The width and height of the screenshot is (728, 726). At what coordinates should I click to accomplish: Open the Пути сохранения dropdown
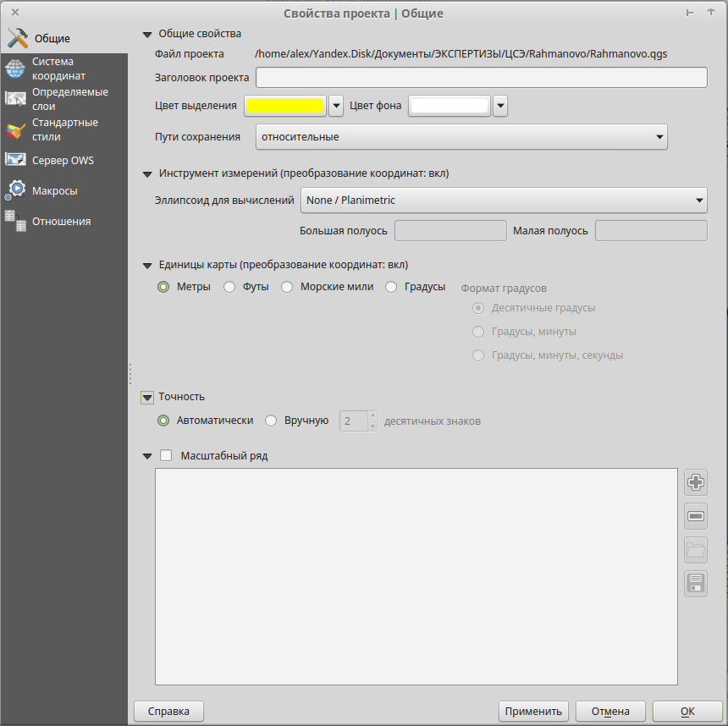click(461, 137)
